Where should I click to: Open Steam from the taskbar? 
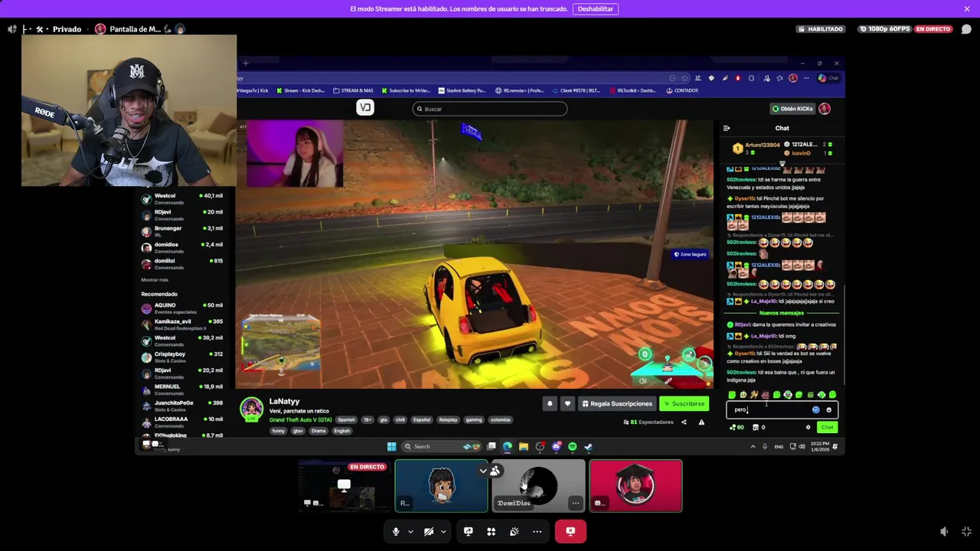point(588,447)
